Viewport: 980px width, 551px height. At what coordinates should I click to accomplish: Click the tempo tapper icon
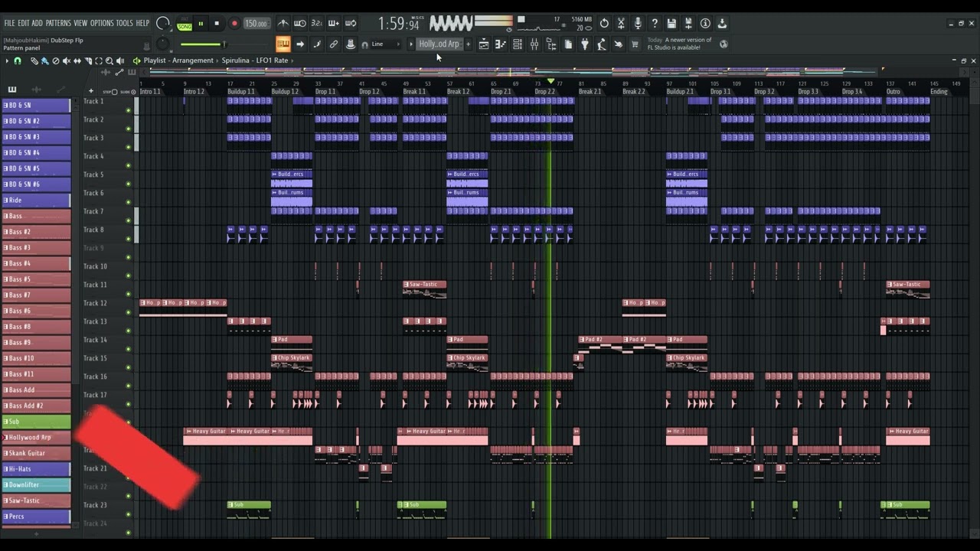point(602,44)
